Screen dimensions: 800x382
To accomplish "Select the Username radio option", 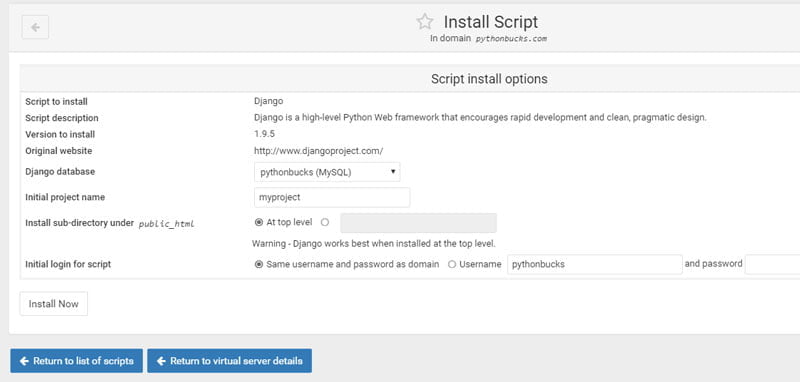I will (x=452, y=264).
